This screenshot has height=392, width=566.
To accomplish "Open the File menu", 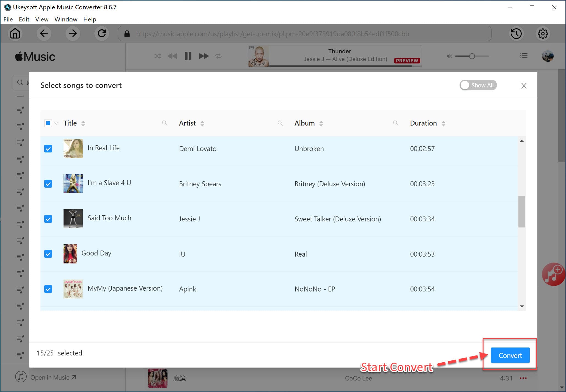I will [x=8, y=19].
